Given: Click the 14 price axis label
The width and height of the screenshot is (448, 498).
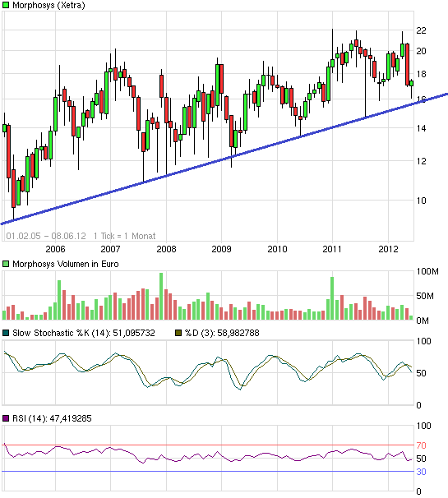Looking at the screenshot, I should (x=421, y=128).
